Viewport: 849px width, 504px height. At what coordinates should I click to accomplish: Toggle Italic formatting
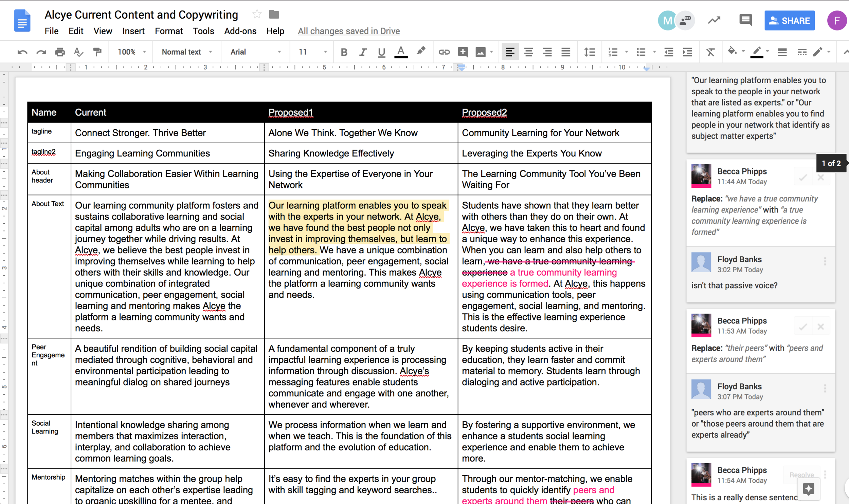point(362,52)
